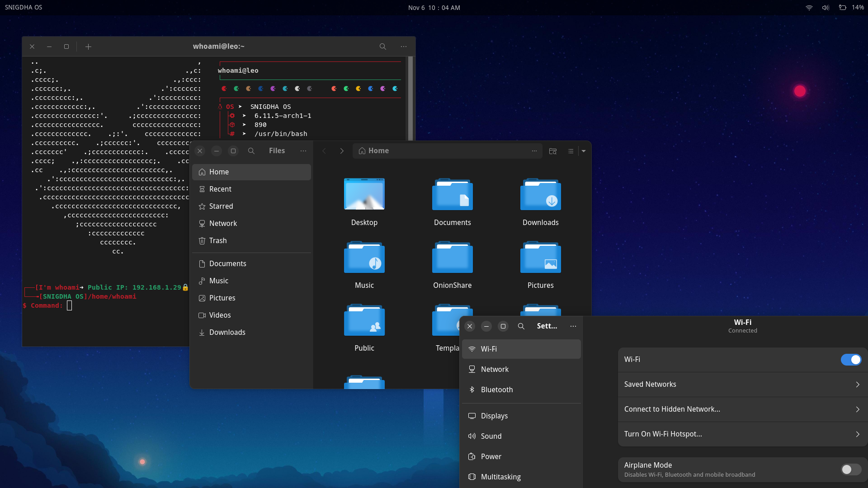Open search in Files sidebar header
868x488 pixels.
pyautogui.click(x=251, y=151)
